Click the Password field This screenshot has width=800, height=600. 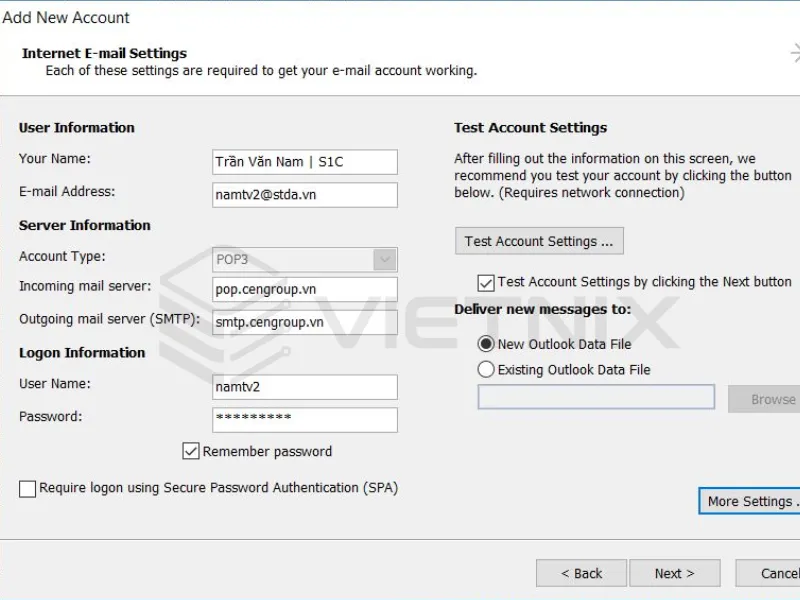tap(305, 419)
